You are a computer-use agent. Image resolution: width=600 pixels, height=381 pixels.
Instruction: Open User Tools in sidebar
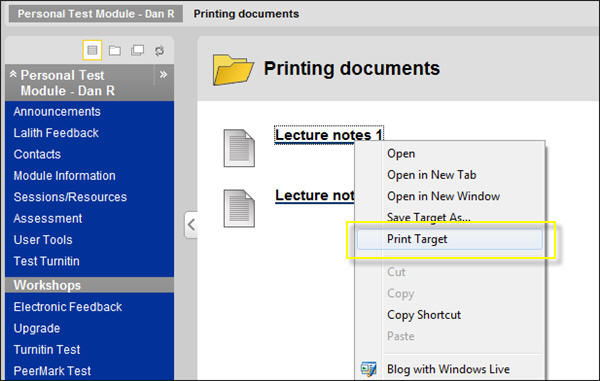43,240
